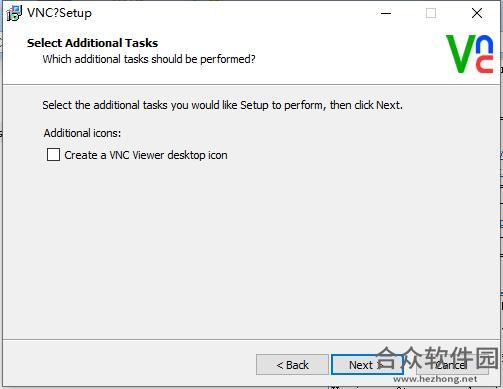Cancel the VNC installation
Viewport: 503px width, 389px height.
coord(452,365)
